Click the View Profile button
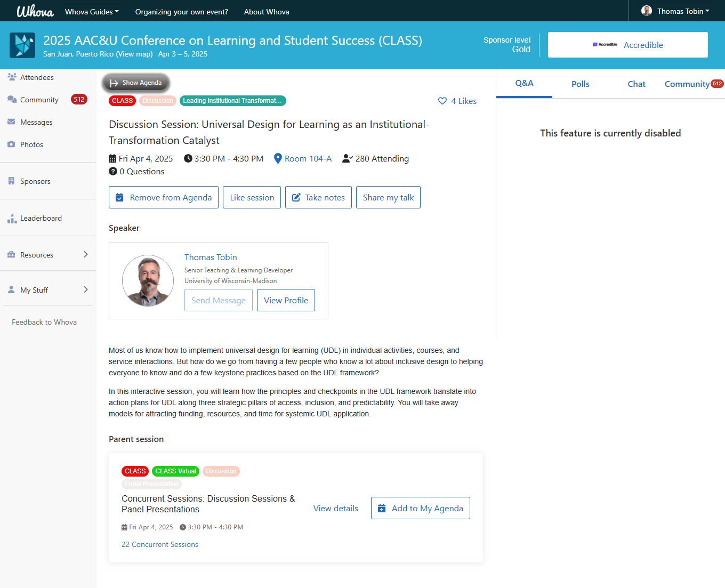Screen dimensions: 725x588 [x=286, y=300]
